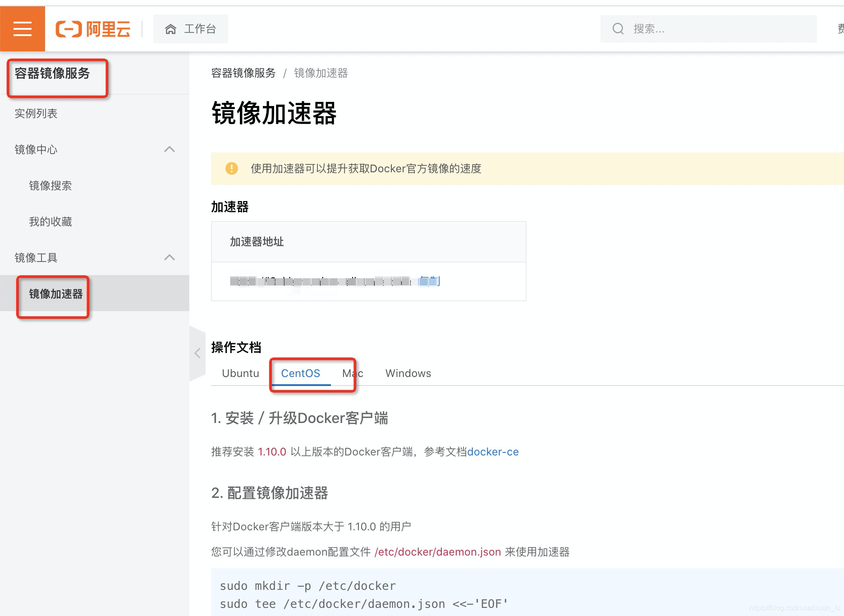Open the hamburger main menu

[x=23, y=29]
